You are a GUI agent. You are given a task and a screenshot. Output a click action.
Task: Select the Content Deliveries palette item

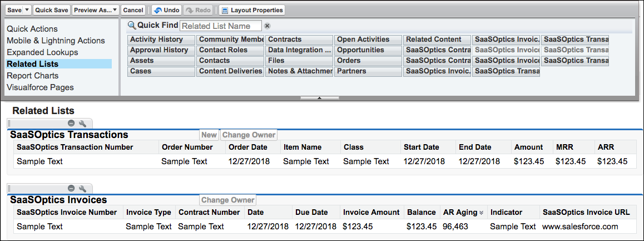point(230,71)
